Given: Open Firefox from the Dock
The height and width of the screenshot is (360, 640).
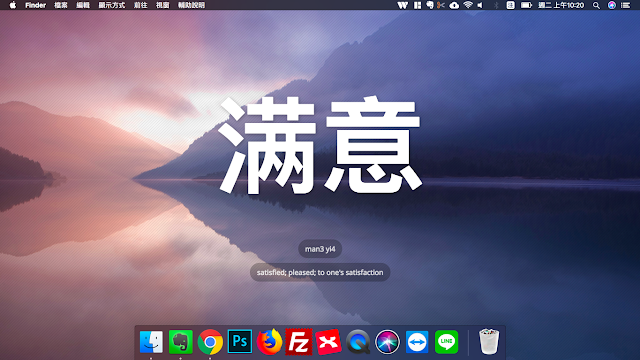Looking at the screenshot, I should tap(269, 342).
